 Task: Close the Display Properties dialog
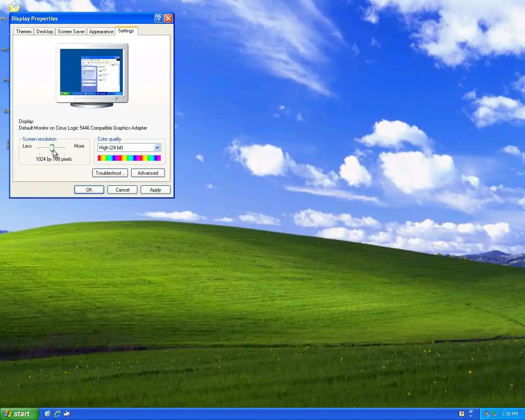pos(168,18)
